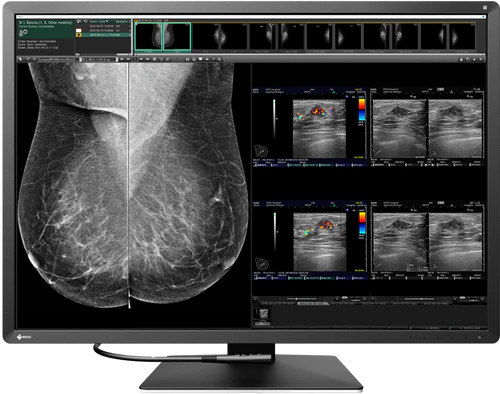Click the up arrow icon beside the viewer toolbar's close X
The image size is (500, 394).
(474, 59)
